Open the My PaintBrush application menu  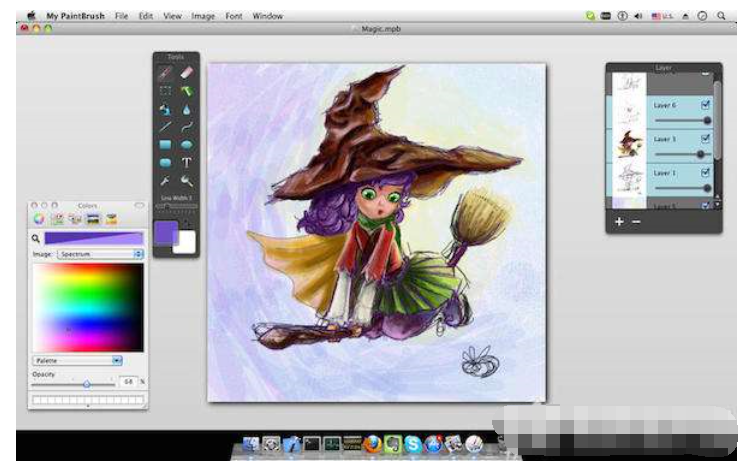(76, 16)
